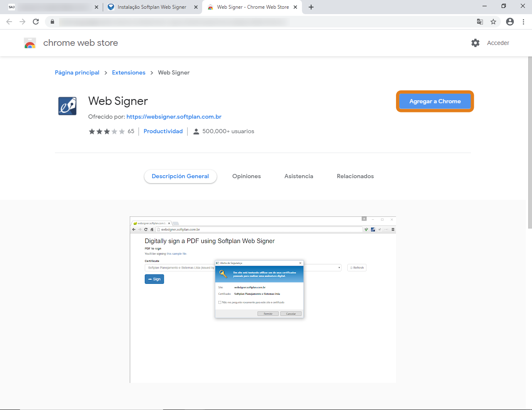Switch to Instalação Softplan Web Signer tab
This screenshot has width=532, height=410.
(x=152, y=7)
